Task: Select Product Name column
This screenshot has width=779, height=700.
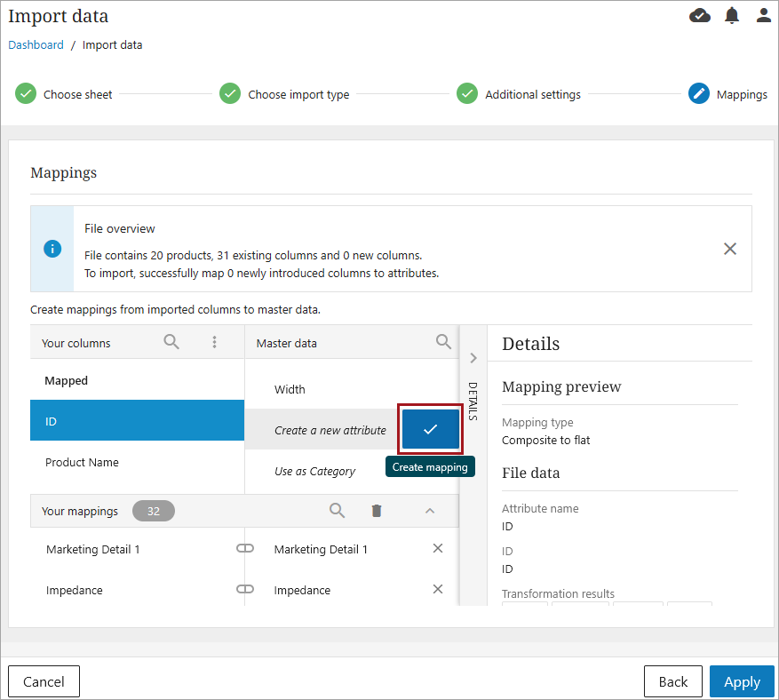Action: tap(82, 463)
